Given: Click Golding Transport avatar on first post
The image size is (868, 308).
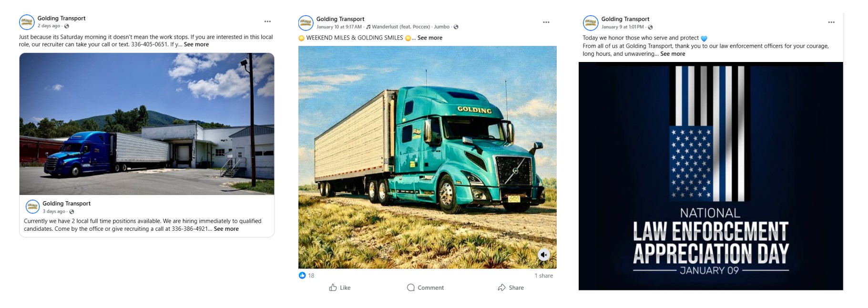Looking at the screenshot, I should tap(27, 22).
